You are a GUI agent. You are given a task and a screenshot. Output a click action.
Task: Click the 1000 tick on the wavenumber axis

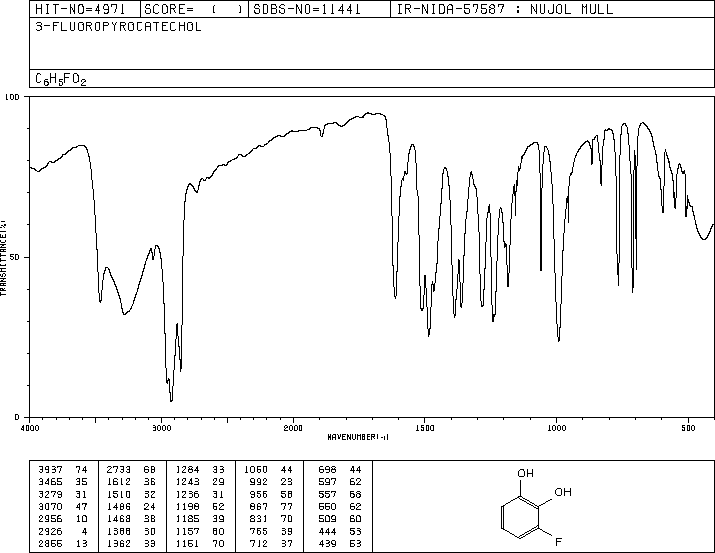(556, 428)
